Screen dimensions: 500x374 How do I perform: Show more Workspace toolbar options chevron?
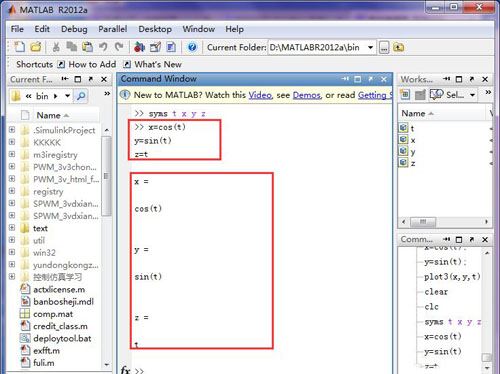tap(488, 92)
